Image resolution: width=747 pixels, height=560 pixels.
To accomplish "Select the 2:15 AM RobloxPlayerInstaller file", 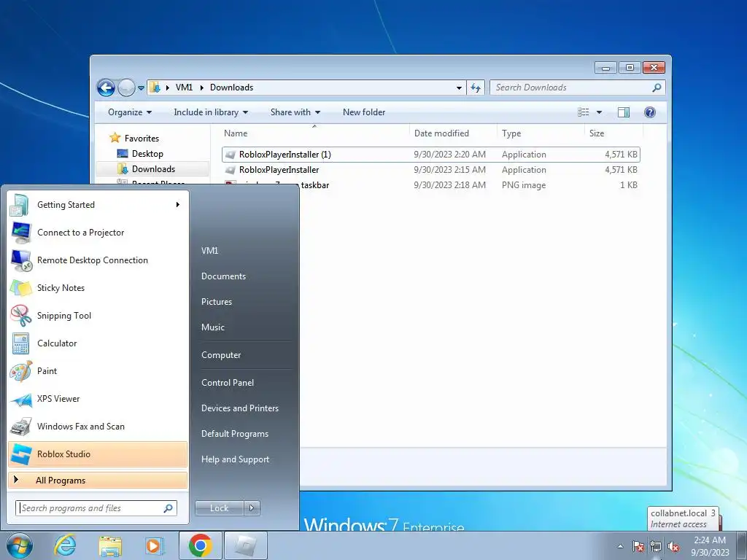I will [431, 170].
